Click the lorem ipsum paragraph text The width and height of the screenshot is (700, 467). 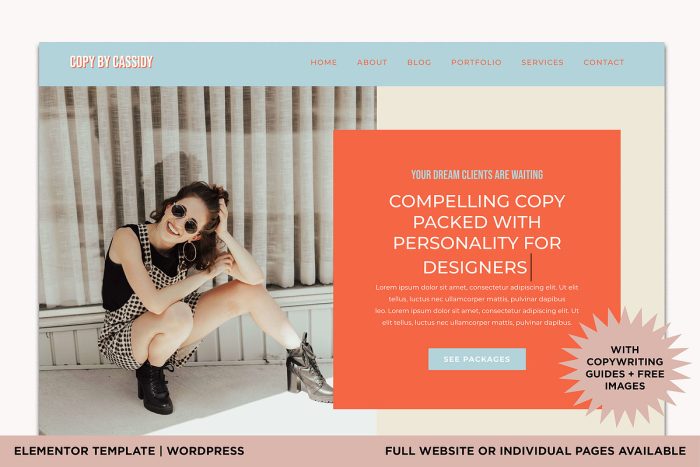point(477,304)
